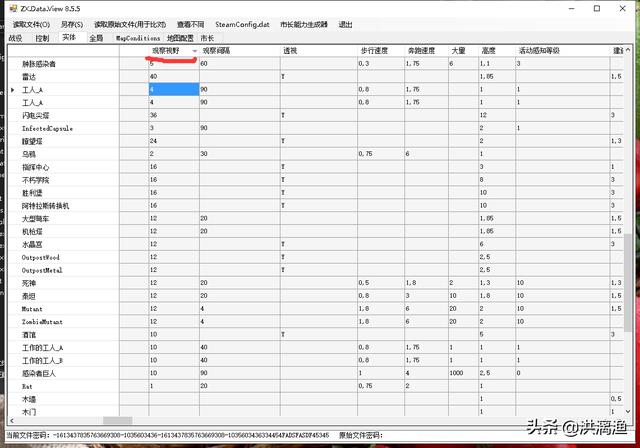Select the highlighted 观察视野 cell for 工人_A
Viewport: 640px width, 448px height.
(172, 90)
